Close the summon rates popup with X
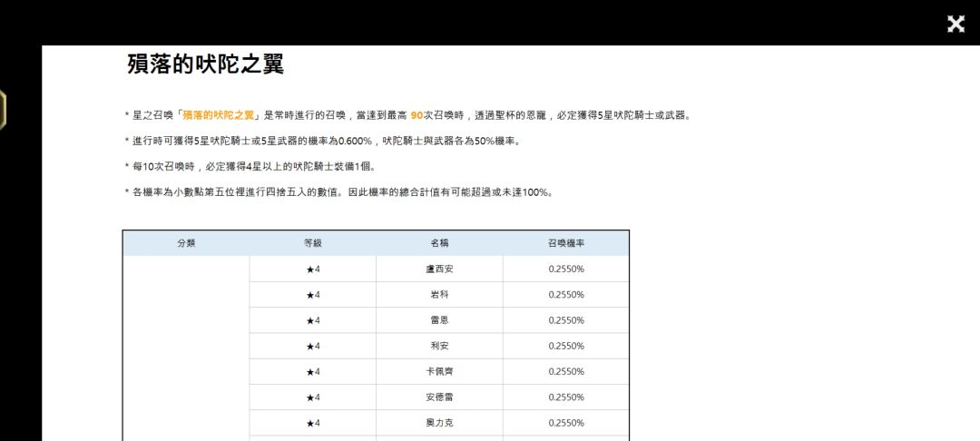 point(955,24)
